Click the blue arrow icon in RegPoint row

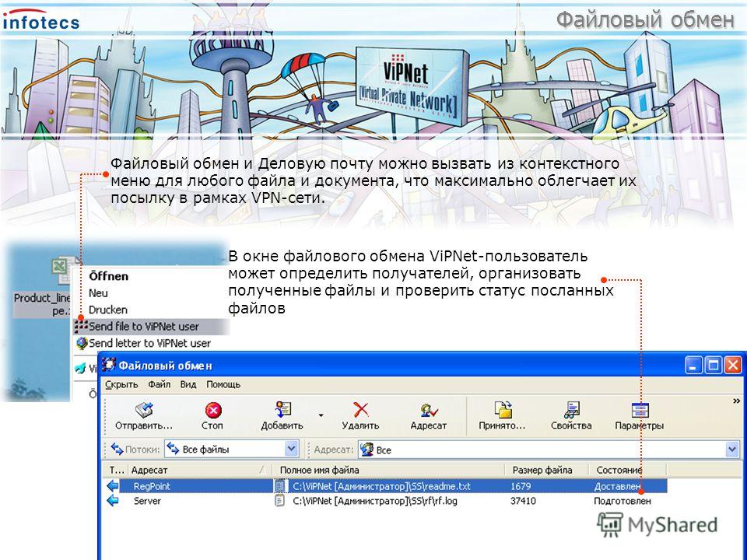click(113, 485)
